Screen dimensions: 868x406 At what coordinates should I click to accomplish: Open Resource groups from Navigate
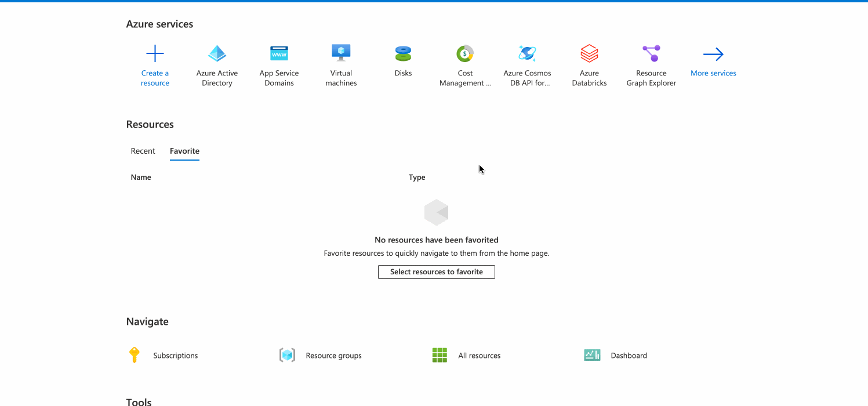pyautogui.click(x=333, y=355)
